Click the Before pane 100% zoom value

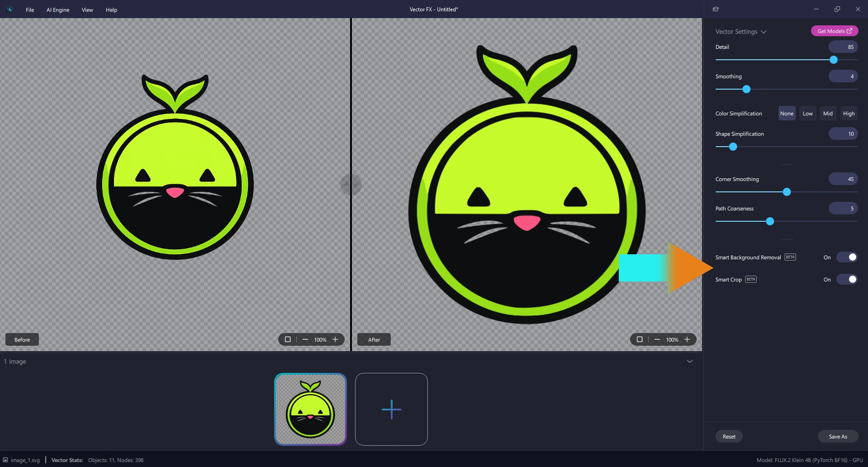(x=320, y=339)
